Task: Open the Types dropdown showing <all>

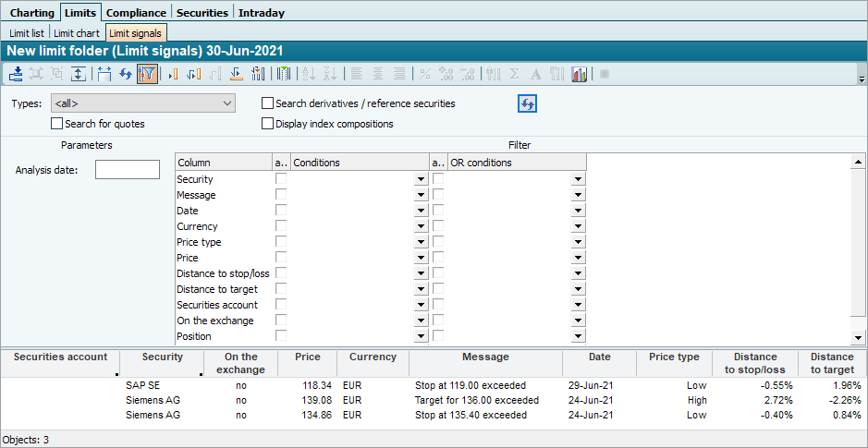Action: click(143, 103)
